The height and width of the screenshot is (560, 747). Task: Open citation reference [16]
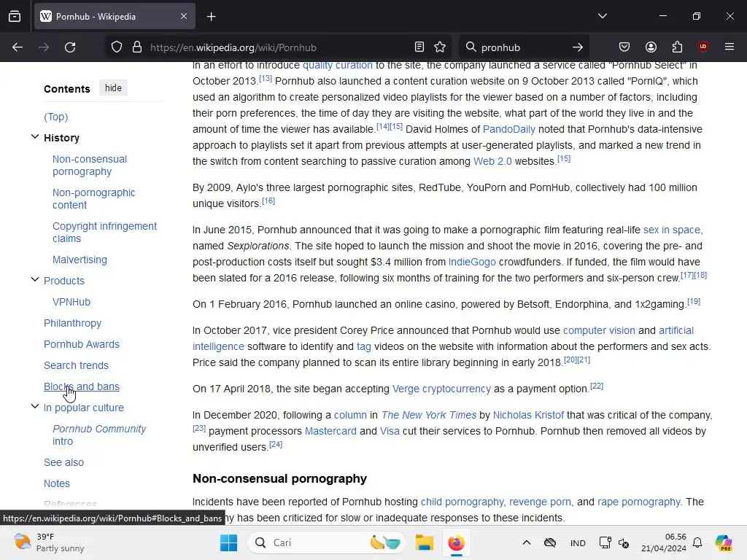pyautogui.click(x=268, y=201)
